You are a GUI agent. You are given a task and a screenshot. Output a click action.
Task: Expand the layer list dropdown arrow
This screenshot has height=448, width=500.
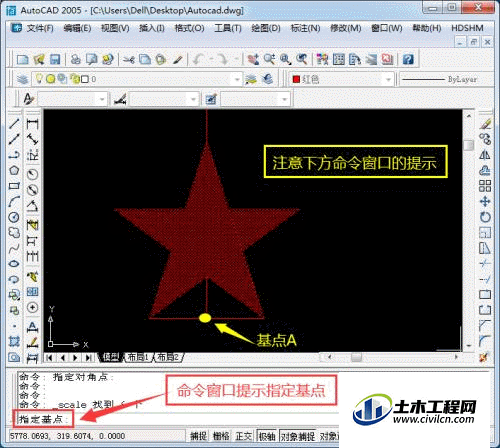tap(237, 80)
